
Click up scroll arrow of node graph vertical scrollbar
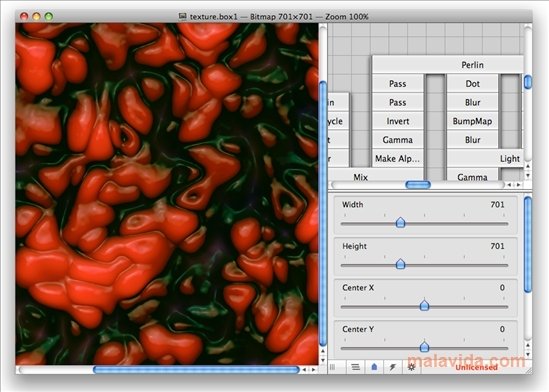click(528, 166)
